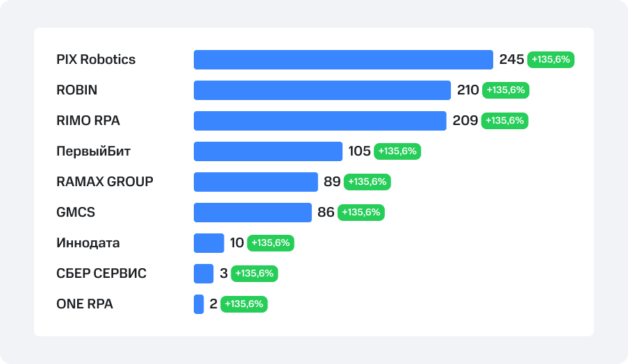The width and height of the screenshot is (628, 364).
Task: Click the blue bar for PIX Robotics
Action: tap(343, 60)
